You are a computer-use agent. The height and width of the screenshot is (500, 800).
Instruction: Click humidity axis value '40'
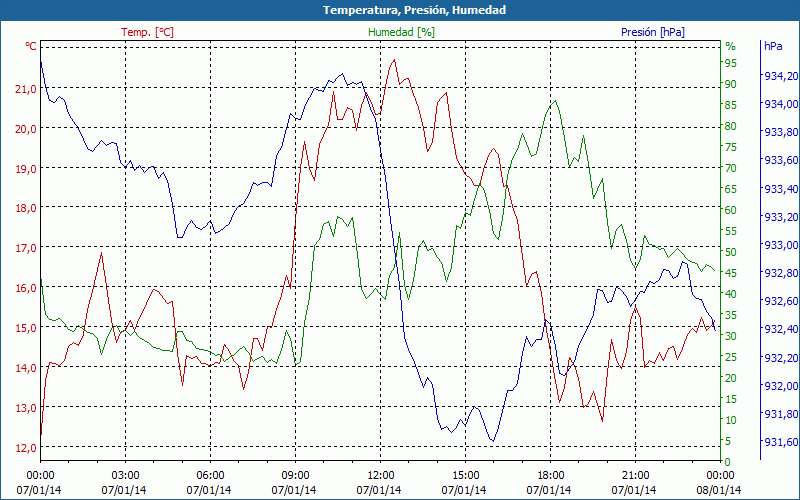(x=731, y=294)
